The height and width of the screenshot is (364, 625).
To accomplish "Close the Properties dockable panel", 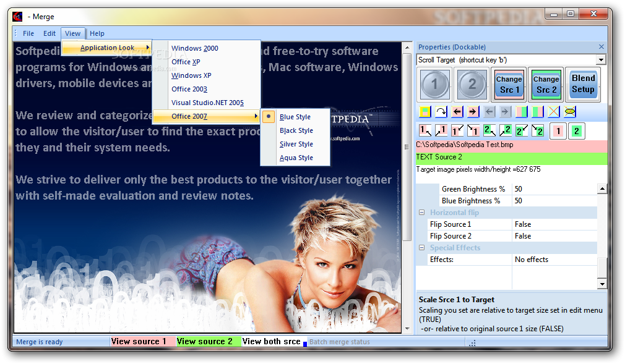I will click(x=601, y=47).
